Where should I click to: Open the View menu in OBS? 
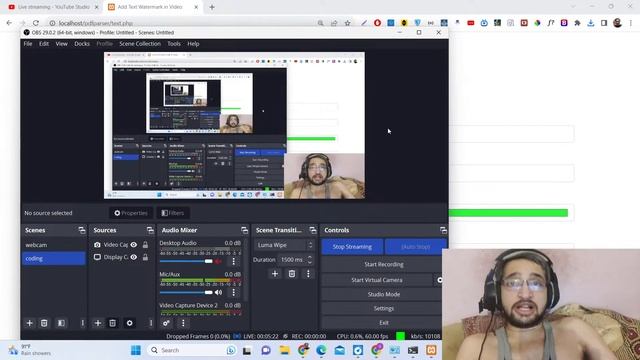pos(62,44)
